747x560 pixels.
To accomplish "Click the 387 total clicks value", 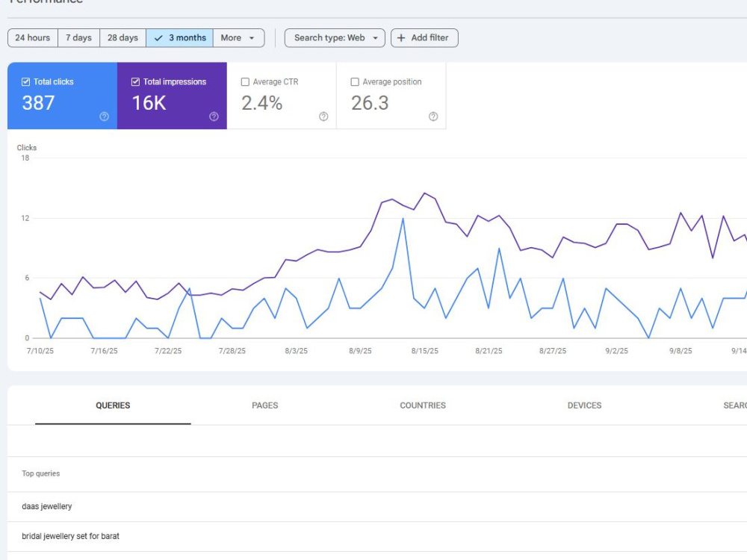I will coord(38,103).
